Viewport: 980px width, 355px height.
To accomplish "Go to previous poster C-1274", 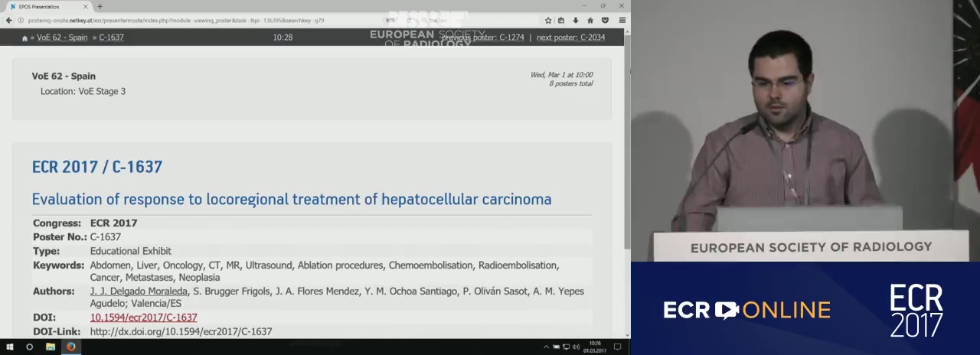I will pyautogui.click(x=482, y=37).
